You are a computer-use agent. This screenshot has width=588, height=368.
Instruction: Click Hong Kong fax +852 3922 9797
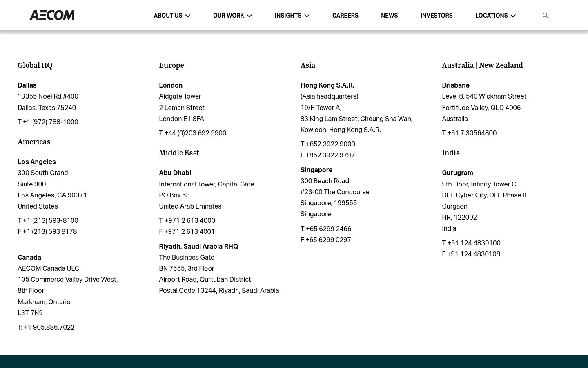pos(330,155)
